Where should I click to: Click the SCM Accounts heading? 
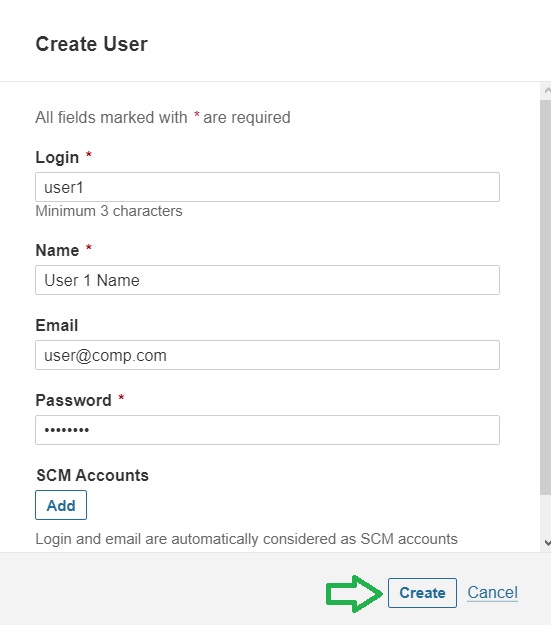click(x=92, y=475)
